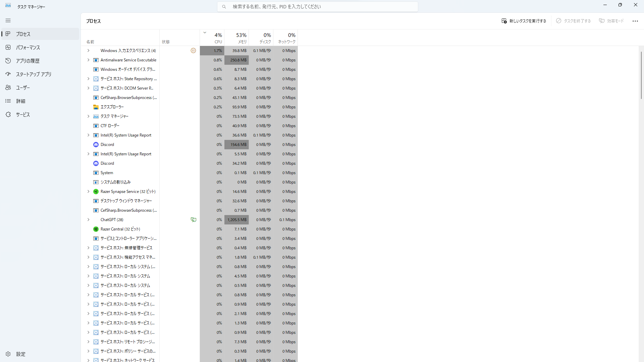Click End task (タスクを終了する) button
The image size is (644, 362).
coord(573,21)
